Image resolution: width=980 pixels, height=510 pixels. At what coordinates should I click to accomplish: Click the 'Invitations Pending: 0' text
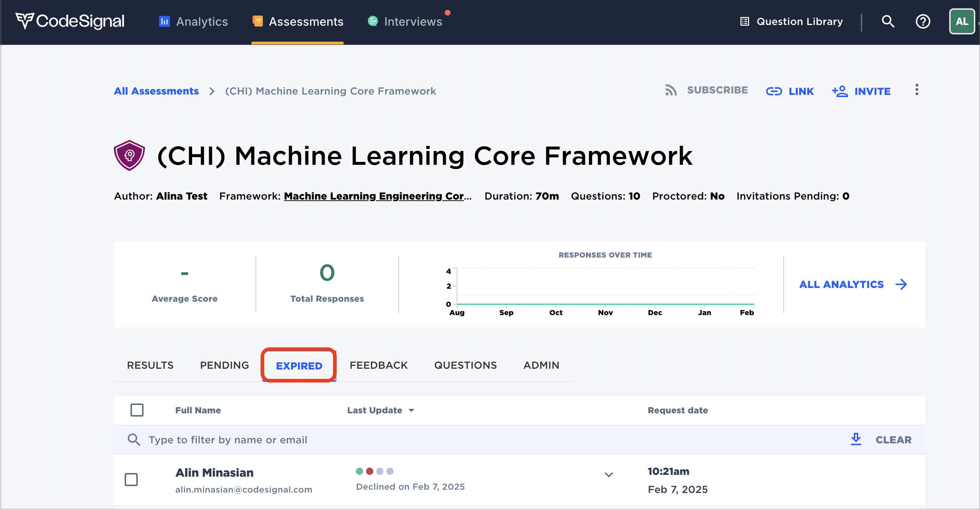click(x=793, y=196)
